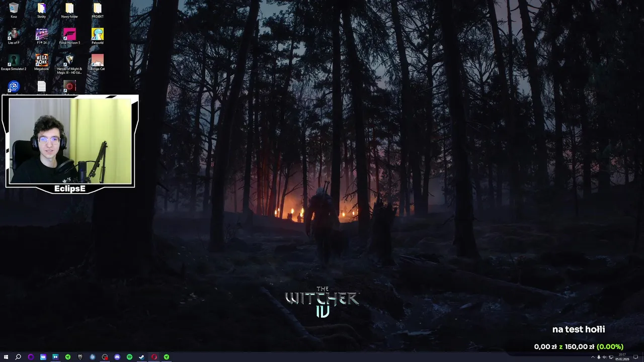
Task: Select the PROJEKT folder icon
Action: (x=98, y=11)
